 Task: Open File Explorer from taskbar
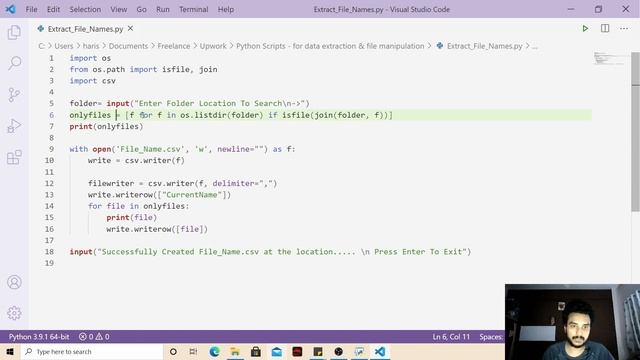click(x=235, y=351)
